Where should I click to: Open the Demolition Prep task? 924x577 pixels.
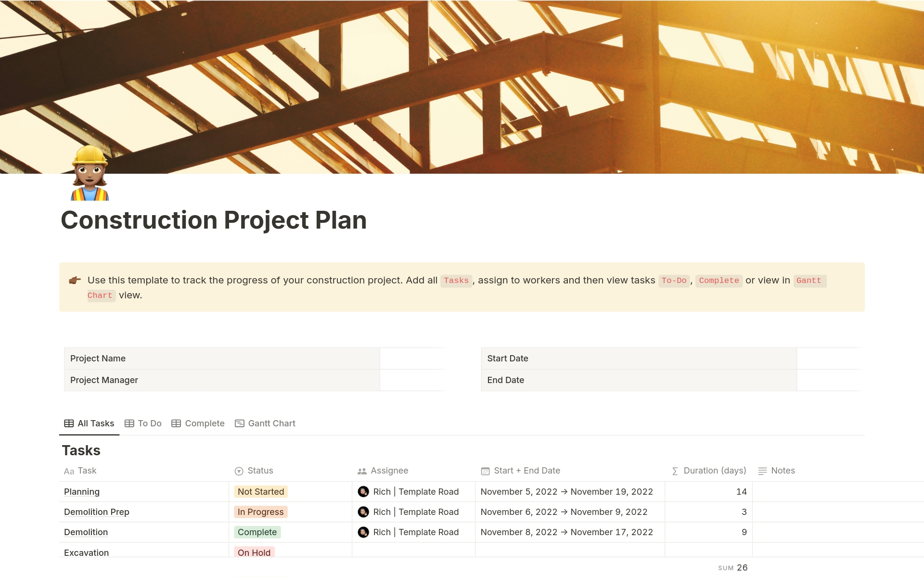tap(96, 512)
